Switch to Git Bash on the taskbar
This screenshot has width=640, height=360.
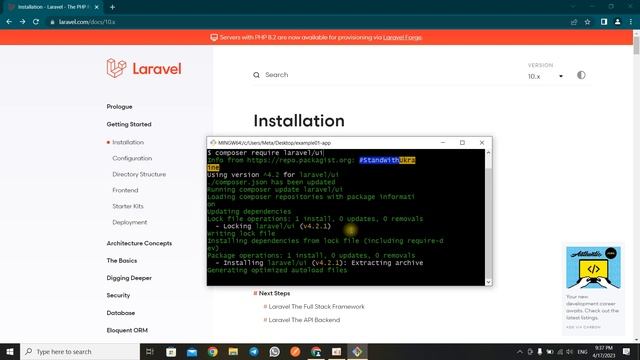coord(357,351)
